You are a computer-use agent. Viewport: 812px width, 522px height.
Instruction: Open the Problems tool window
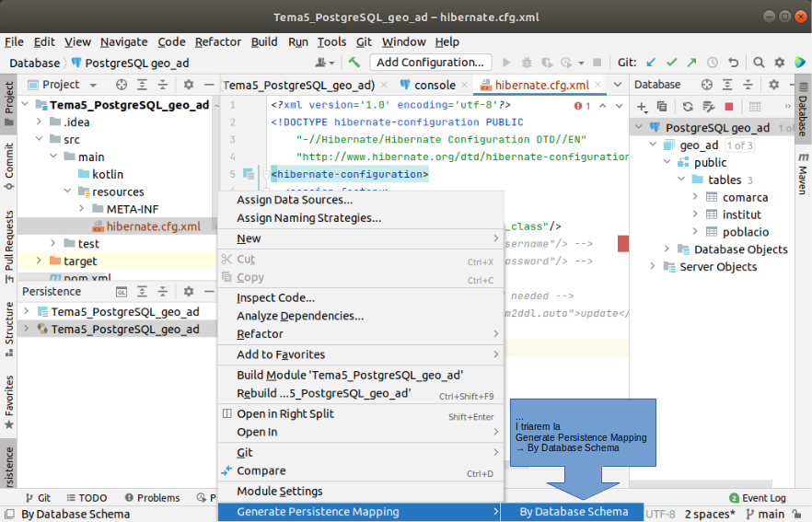(x=152, y=498)
